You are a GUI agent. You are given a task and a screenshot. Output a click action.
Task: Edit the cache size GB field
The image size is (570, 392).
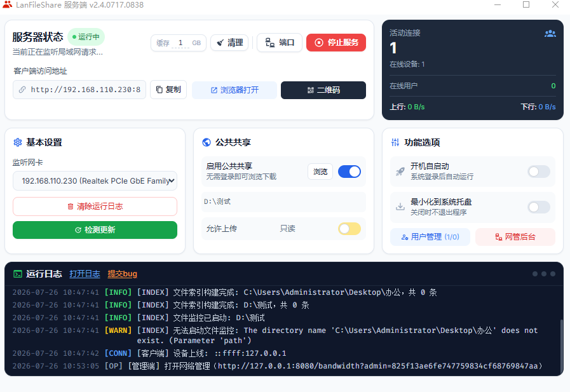[180, 43]
